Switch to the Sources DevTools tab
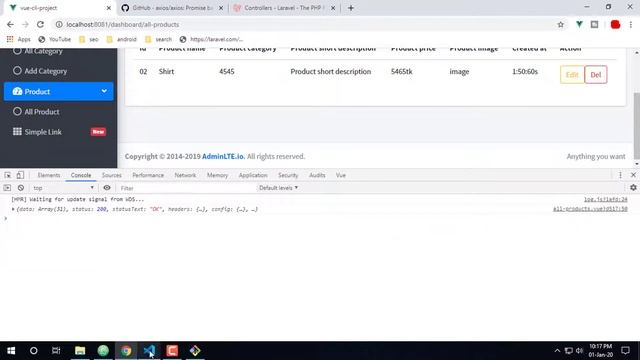This screenshot has width=640, height=360. (111, 175)
